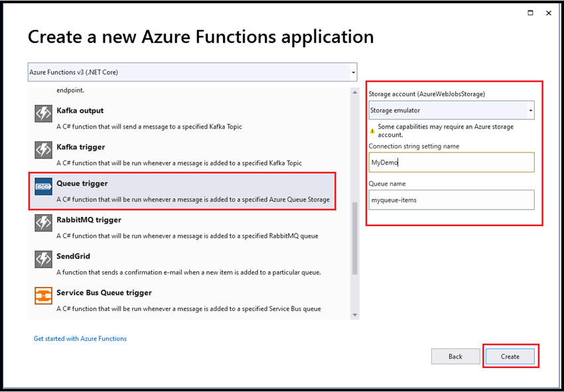Open Get started with Azure Functions link
The height and width of the screenshot is (392, 564).
[80, 338]
